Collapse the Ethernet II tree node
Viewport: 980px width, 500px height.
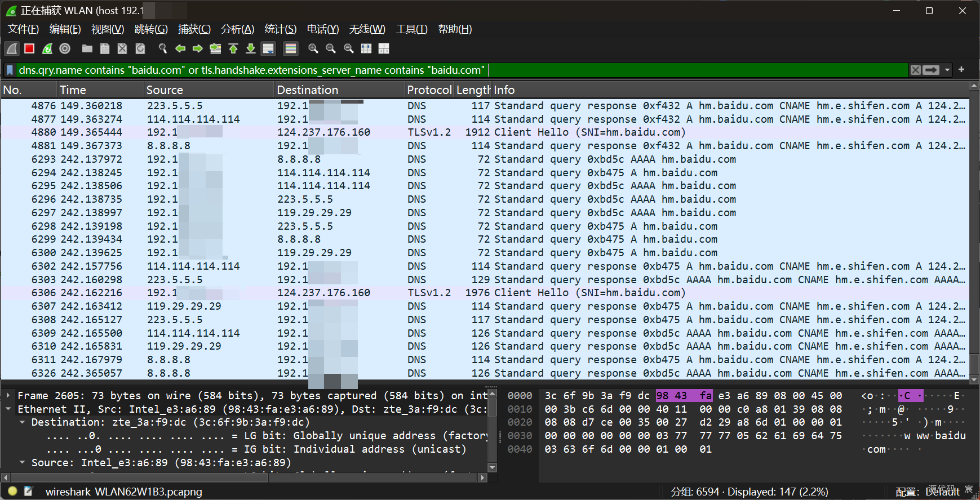point(8,409)
